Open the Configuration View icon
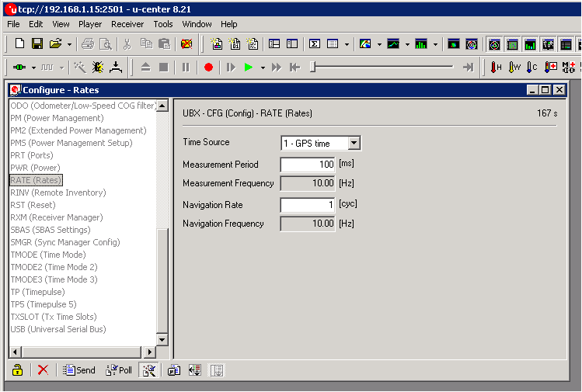Viewport: 582px width, 392px height. 292,43
